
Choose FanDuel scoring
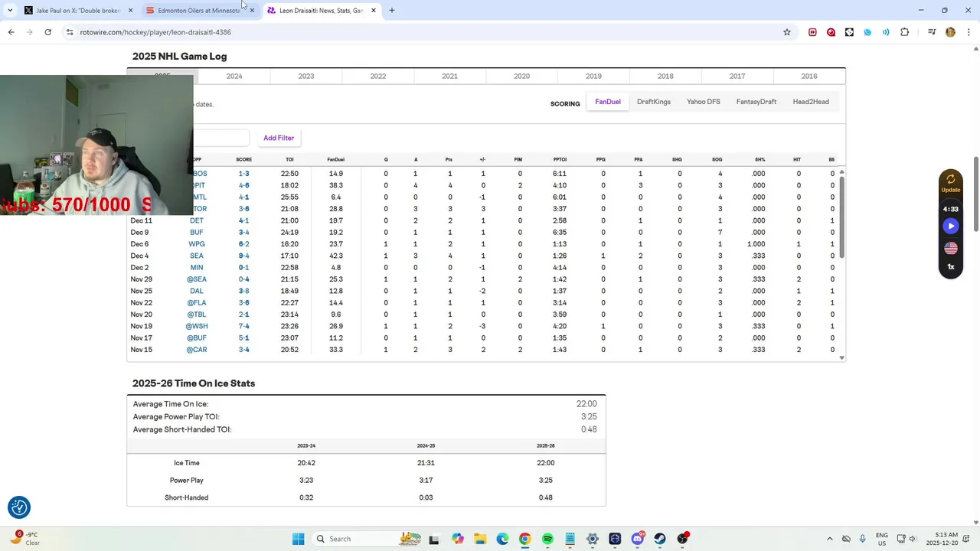608,102
